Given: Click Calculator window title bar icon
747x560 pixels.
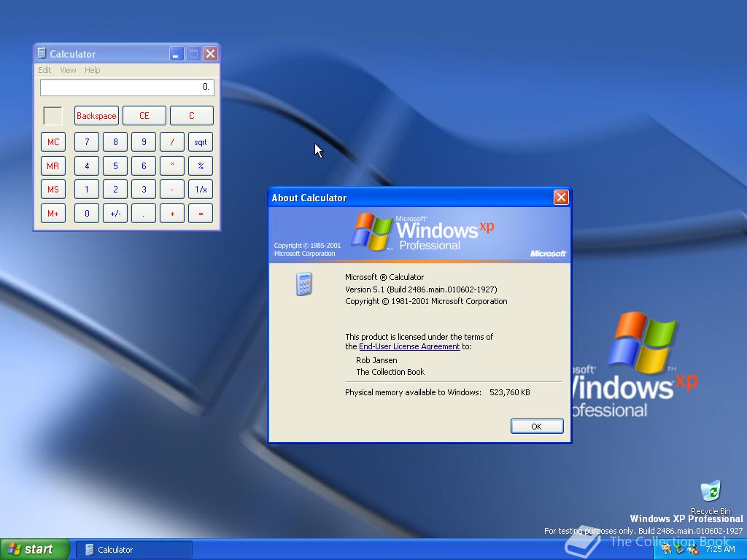Looking at the screenshot, I should point(42,53).
